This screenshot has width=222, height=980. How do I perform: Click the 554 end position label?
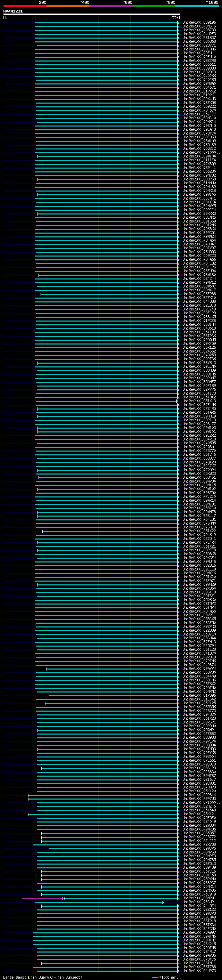point(175,17)
